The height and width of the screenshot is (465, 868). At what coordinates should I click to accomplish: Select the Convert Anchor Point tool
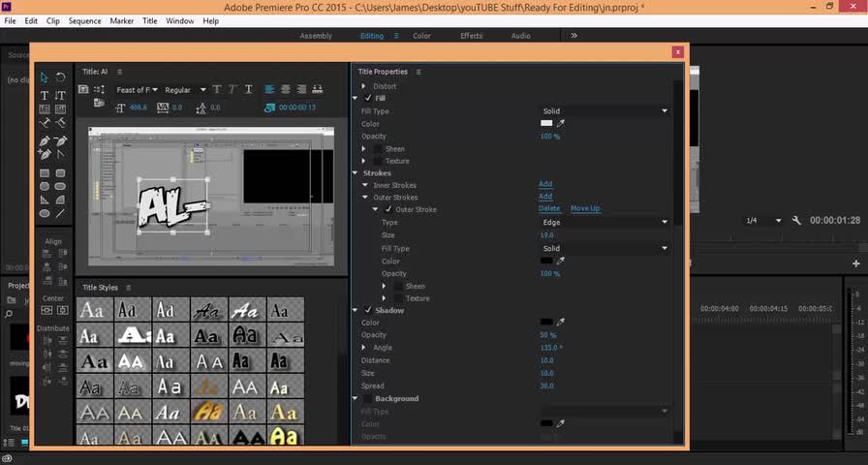(60, 154)
